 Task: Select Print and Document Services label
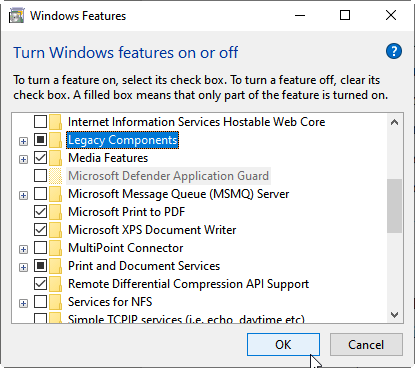[144, 266]
